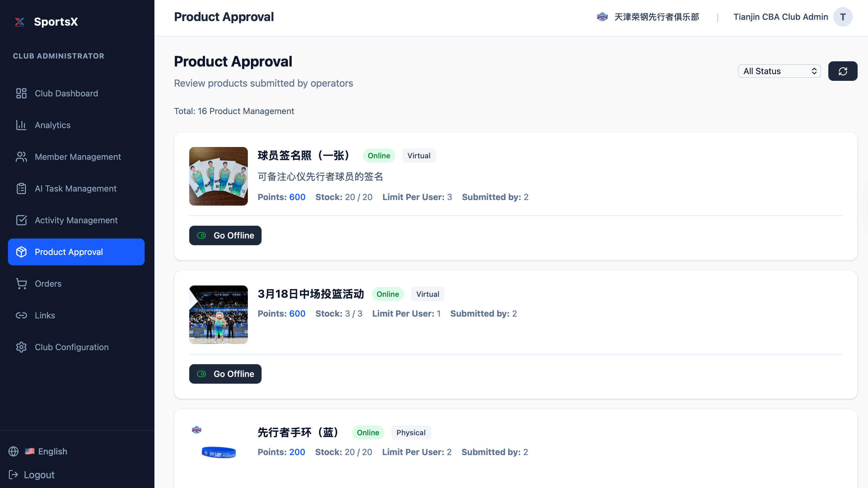Click the Orders shopping cart icon
The height and width of the screenshot is (488, 868).
(21, 284)
